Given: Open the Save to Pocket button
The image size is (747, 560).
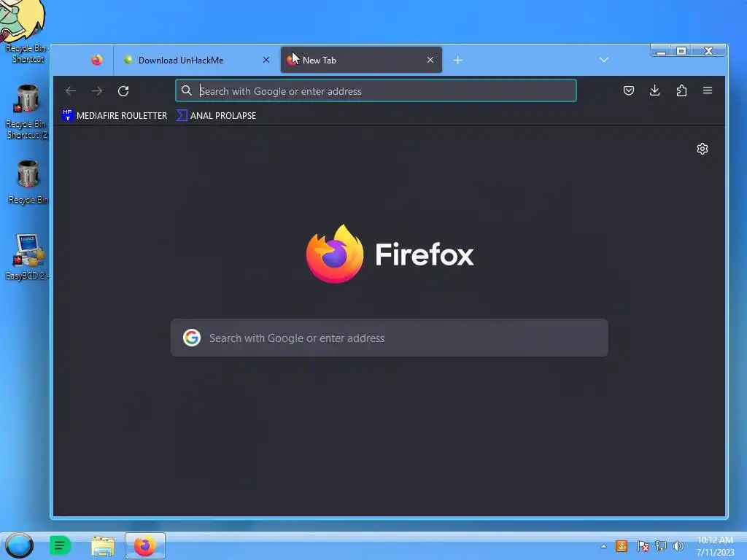Looking at the screenshot, I should [x=628, y=90].
